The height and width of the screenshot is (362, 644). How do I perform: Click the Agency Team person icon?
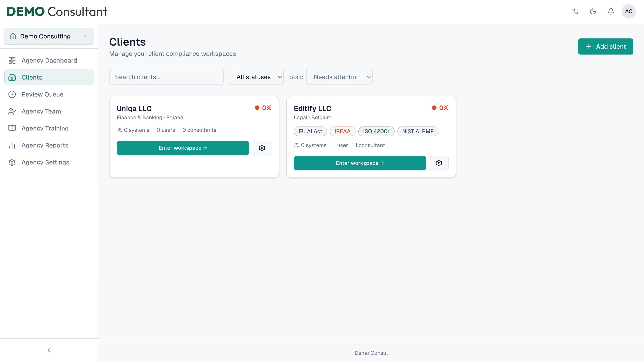coord(12,112)
